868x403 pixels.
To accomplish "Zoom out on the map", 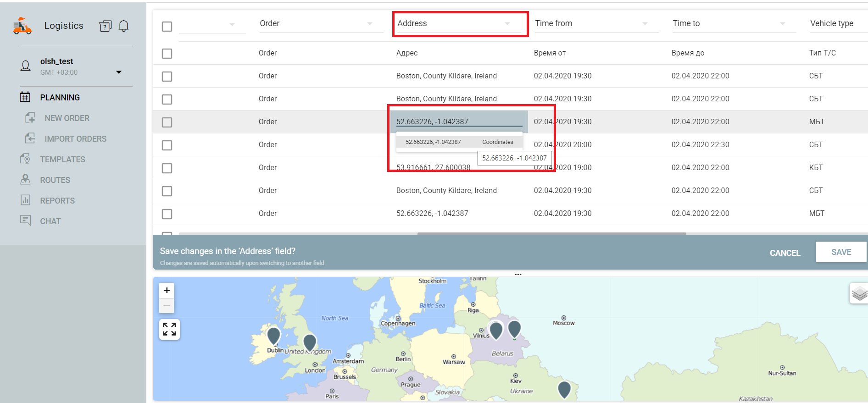I will click(167, 306).
